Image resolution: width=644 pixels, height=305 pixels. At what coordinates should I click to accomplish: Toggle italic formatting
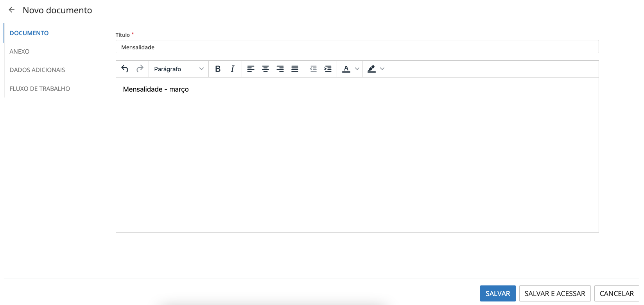pyautogui.click(x=233, y=69)
